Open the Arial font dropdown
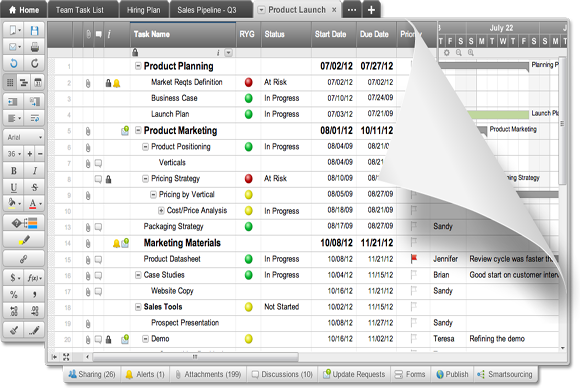Viewport: 580px width, 388px height. (24, 137)
